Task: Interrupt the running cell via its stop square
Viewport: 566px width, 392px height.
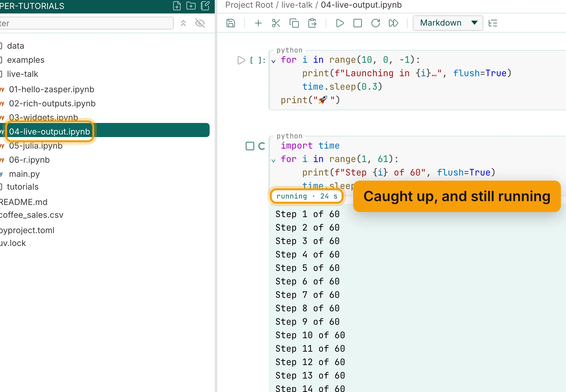Action: coord(250,146)
